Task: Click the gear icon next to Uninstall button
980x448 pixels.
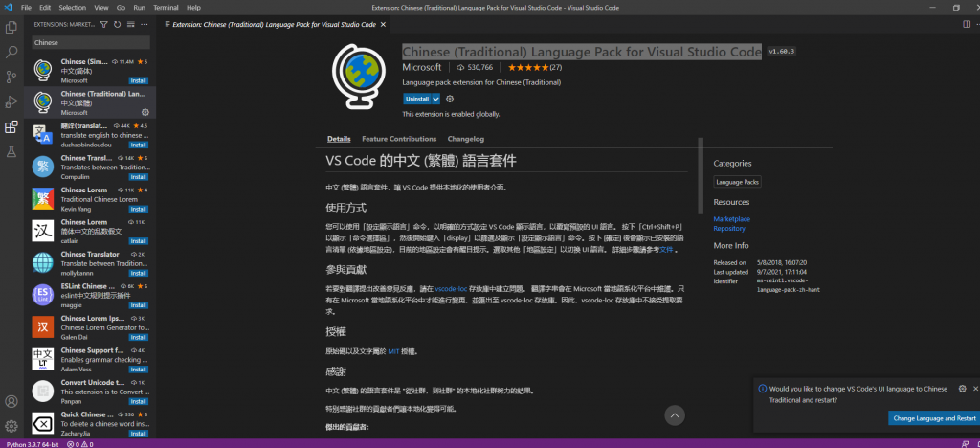Action: (450, 99)
